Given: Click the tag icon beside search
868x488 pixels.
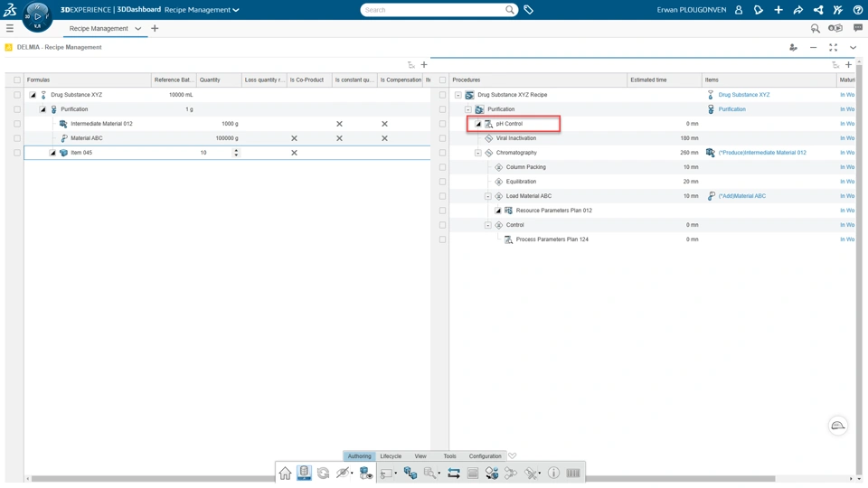Looking at the screenshot, I should [529, 10].
